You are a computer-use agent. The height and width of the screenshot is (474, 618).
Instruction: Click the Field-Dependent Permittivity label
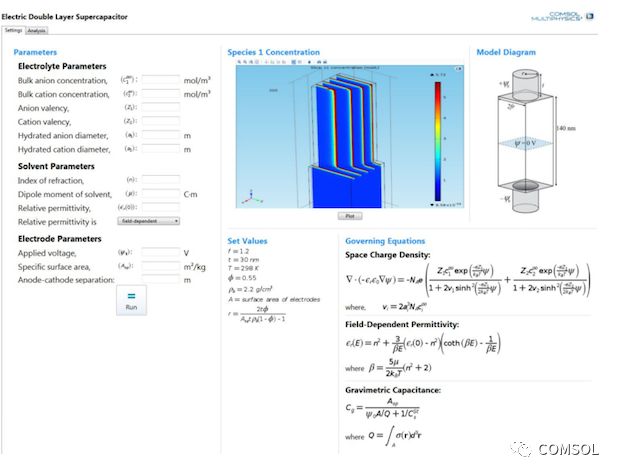(x=402, y=324)
